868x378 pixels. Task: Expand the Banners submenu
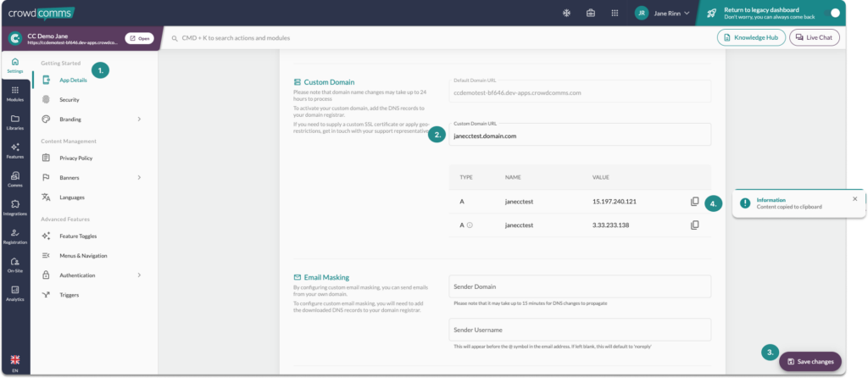139,177
